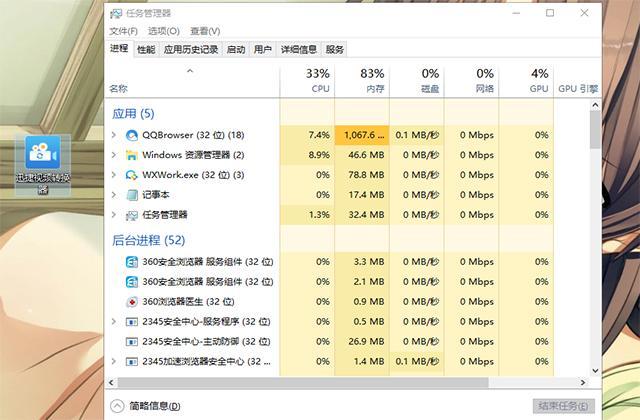Click the Task Manager title bar icon
This screenshot has height=420, width=640.
coord(116,13)
